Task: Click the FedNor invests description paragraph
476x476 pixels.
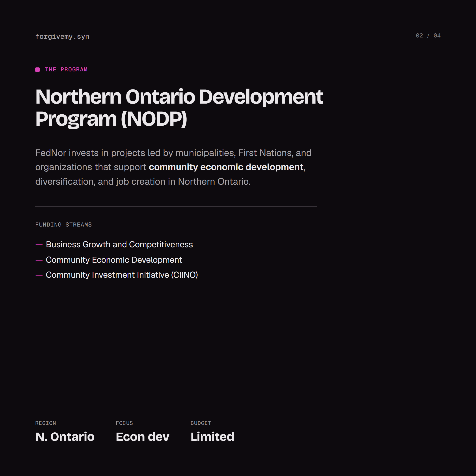Action: point(173,167)
